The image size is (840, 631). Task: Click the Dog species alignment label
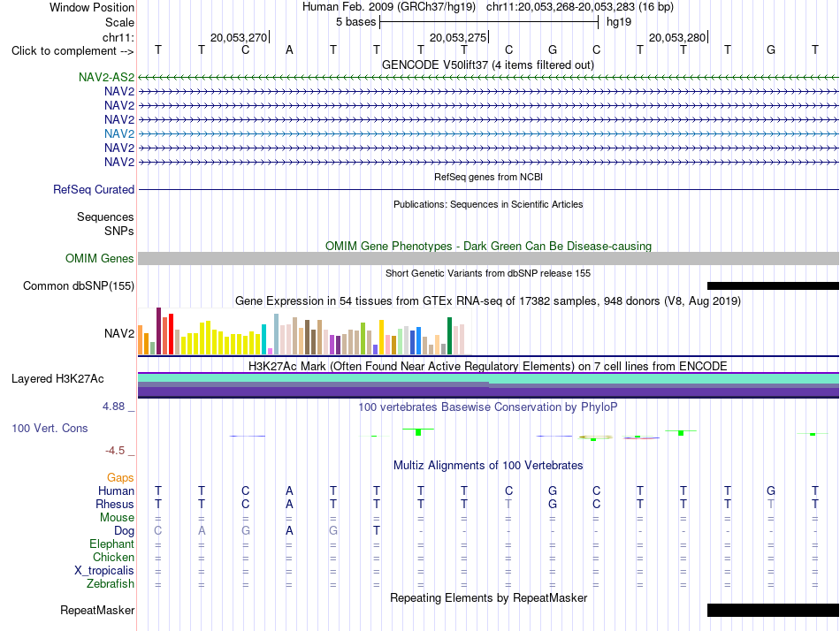[124, 531]
